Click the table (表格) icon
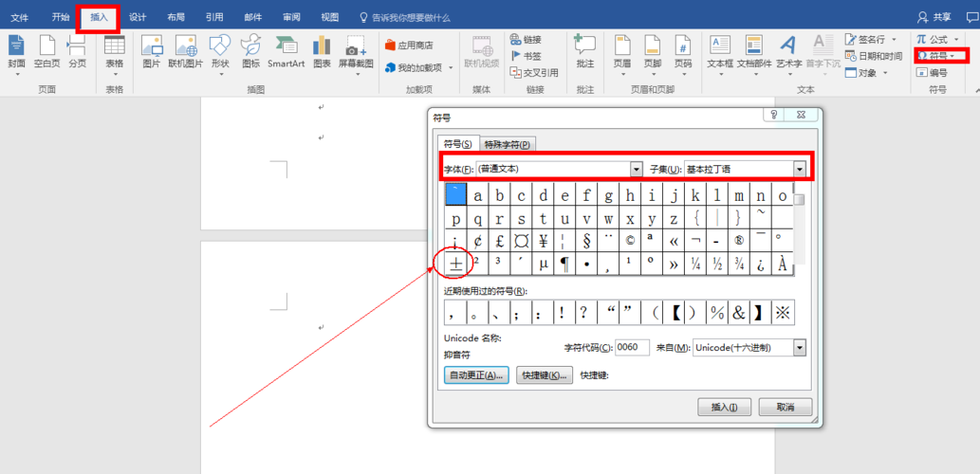 pyautogui.click(x=114, y=49)
